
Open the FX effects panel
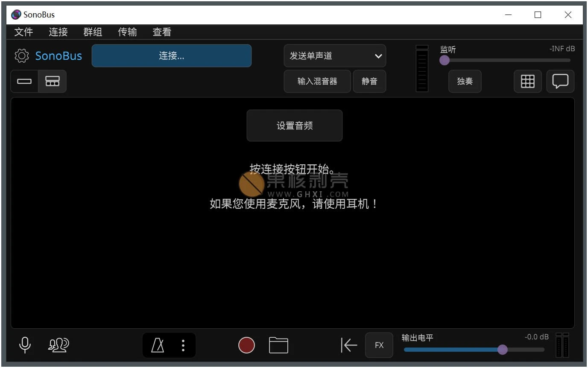coord(379,345)
